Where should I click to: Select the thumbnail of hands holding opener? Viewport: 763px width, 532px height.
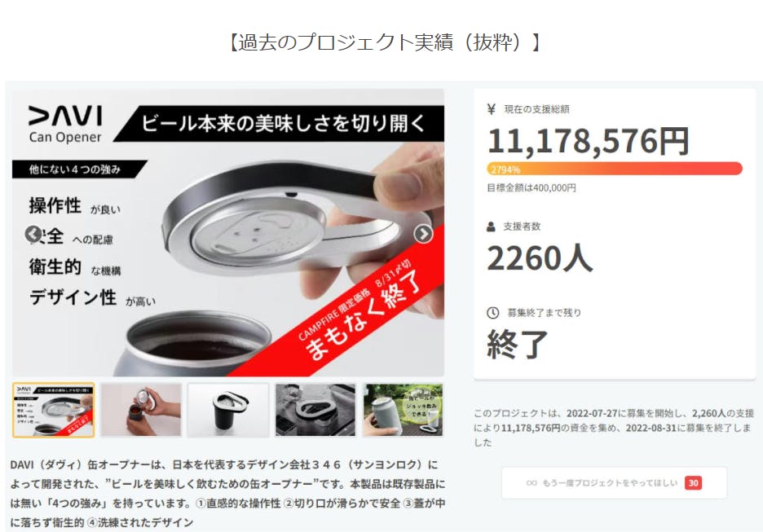(141, 410)
